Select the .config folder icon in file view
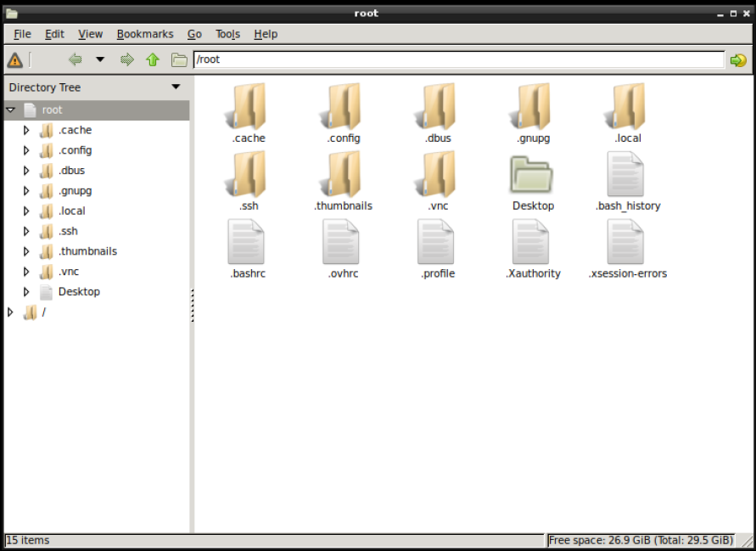 [341, 106]
